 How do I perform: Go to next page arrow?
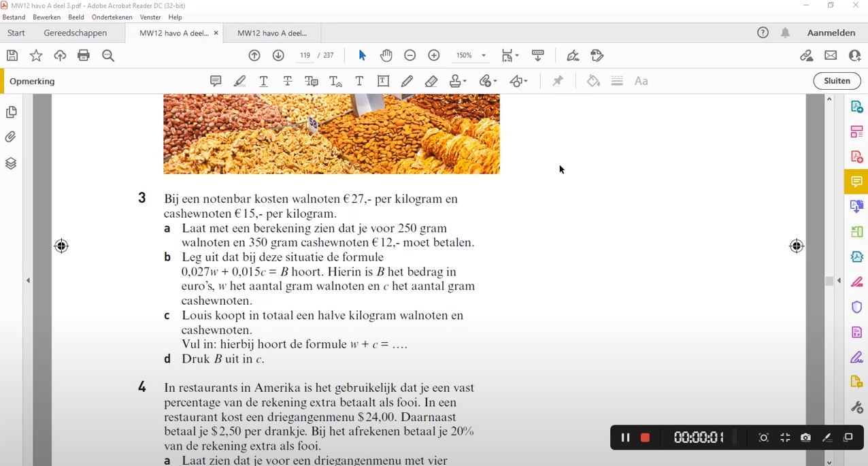tap(278, 56)
